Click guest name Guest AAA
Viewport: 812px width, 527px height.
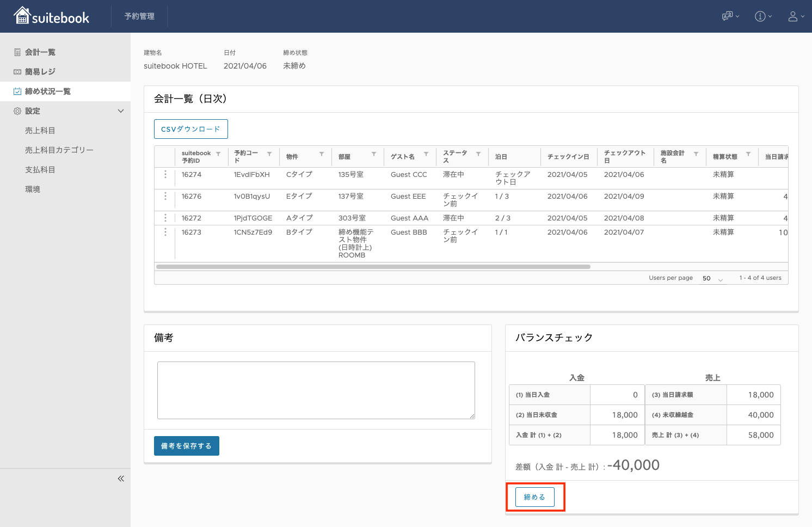409,218
